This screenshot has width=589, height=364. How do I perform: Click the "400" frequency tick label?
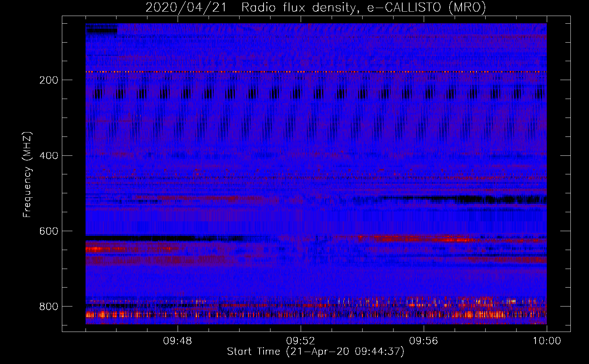tap(49, 156)
